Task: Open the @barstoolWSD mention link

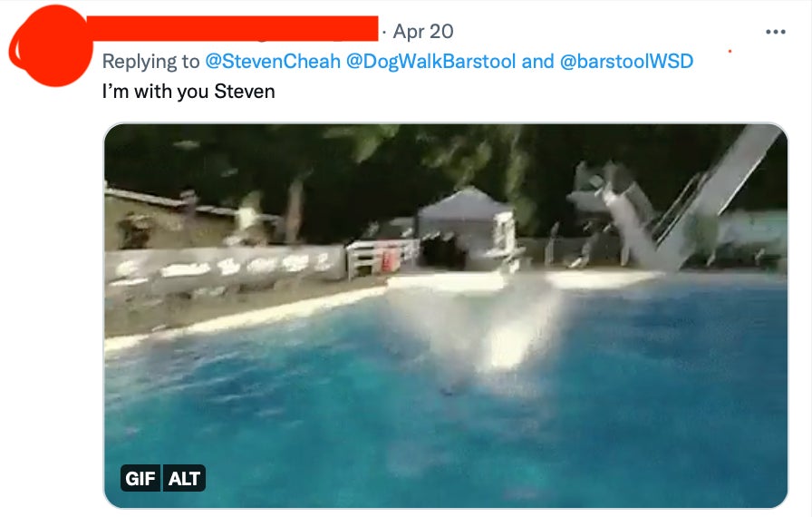Action: [x=626, y=62]
